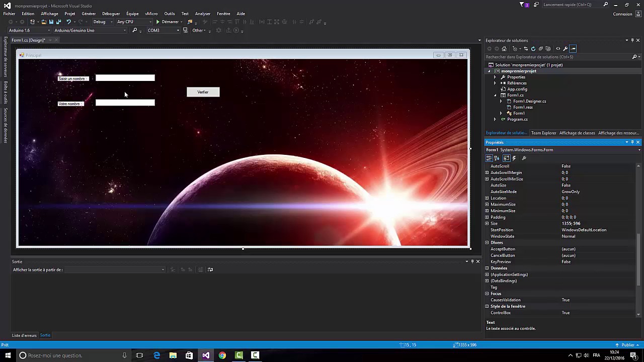Select Form1.Designer.cs in the solution tree
Viewport: 644px width, 362px height.
pyautogui.click(x=529, y=101)
